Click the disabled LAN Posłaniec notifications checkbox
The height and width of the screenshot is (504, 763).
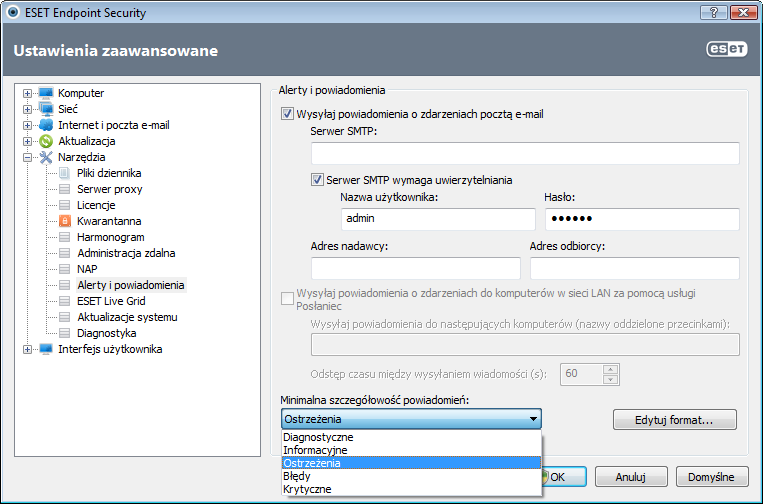[287, 298]
